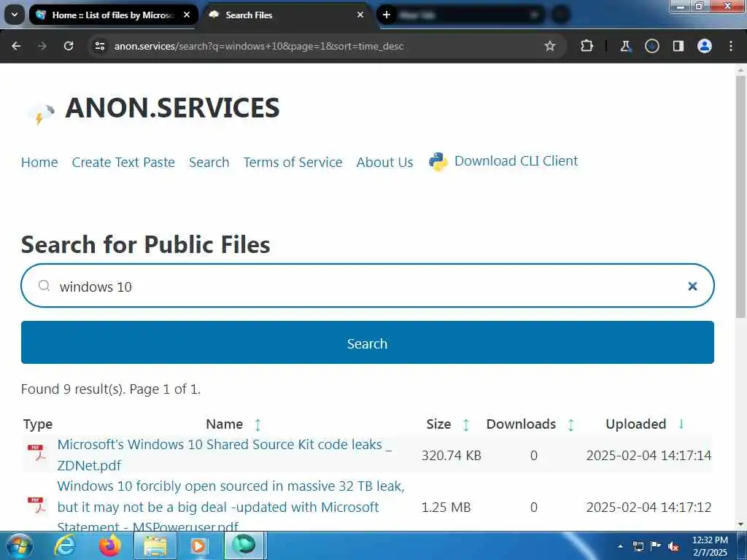Open 'Windows 10 Shared Source Kit' PDF link
This screenshot has height=560, width=747.
tap(224, 455)
